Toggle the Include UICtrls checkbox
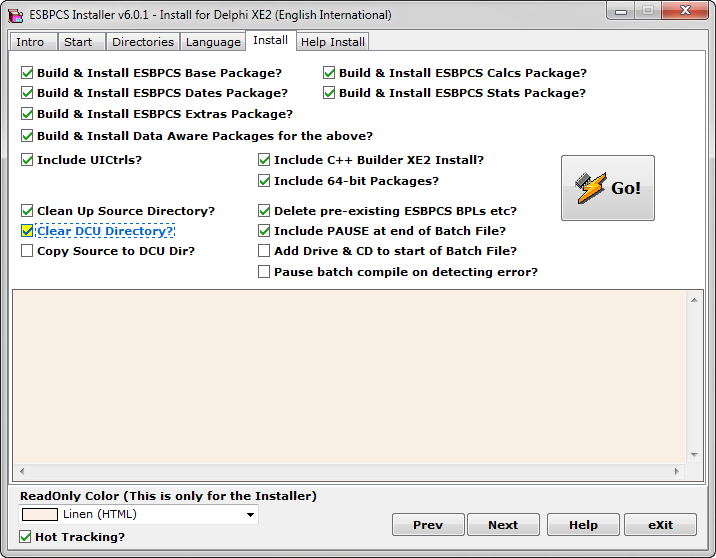The height and width of the screenshot is (558, 716). coord(27,160)
